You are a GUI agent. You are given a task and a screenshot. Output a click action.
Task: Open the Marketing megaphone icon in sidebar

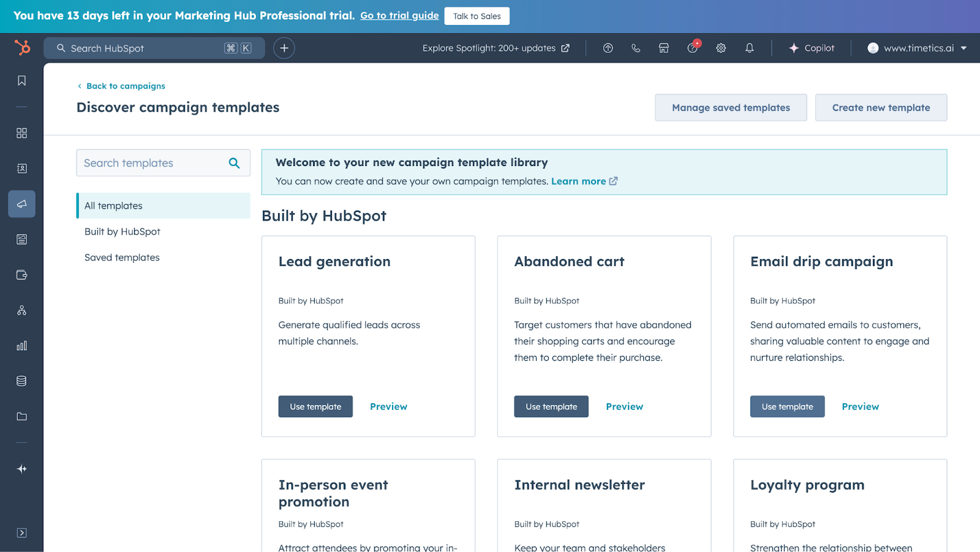click(21, 204)
